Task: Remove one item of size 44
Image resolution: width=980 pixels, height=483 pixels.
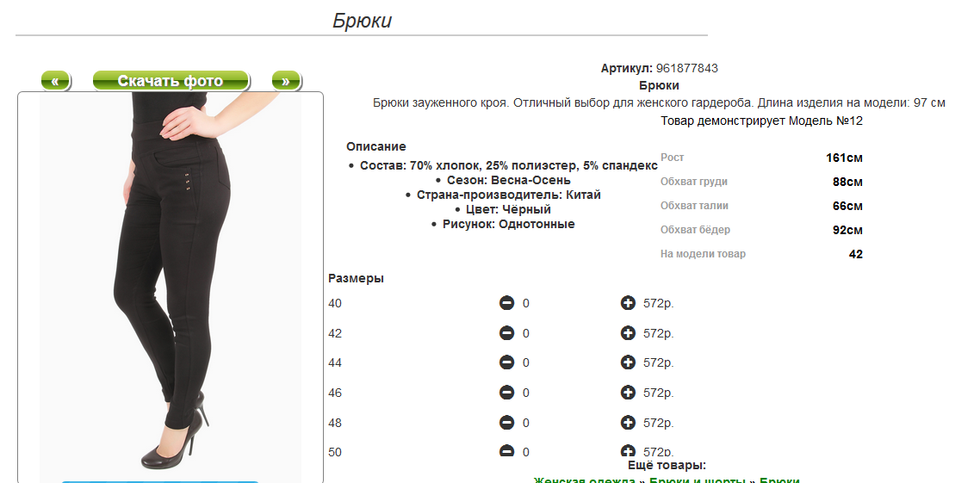Action: (507, 363)
